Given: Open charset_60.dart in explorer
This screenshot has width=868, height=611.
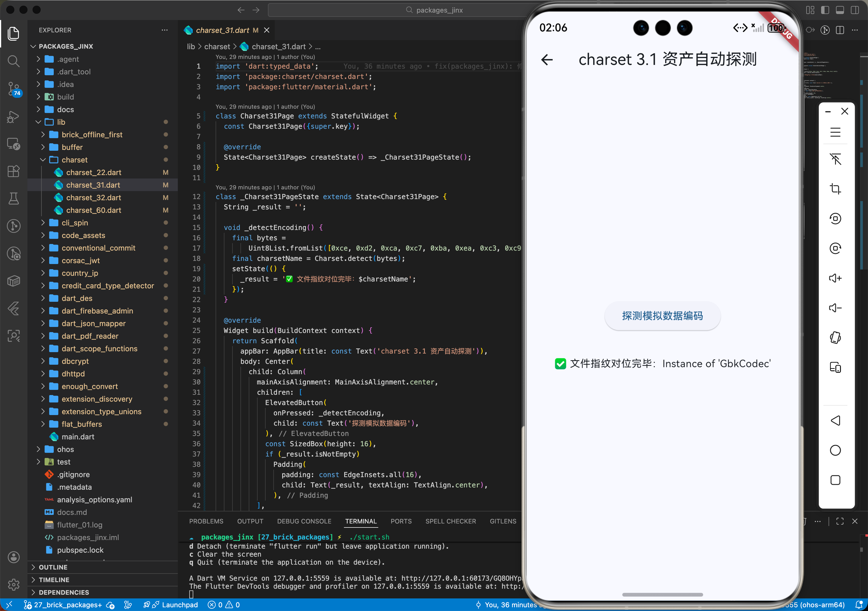Looking at the screenshot, I should pos(93,210).
